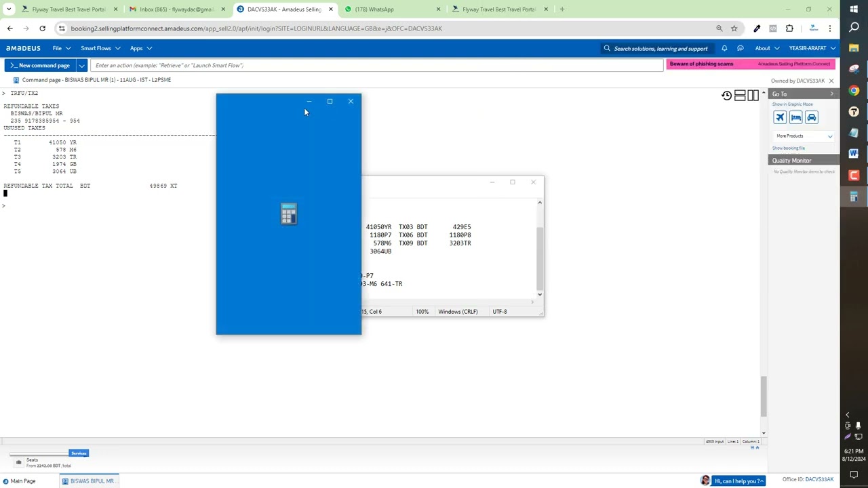This screenshot has height=488, width=868.
Task: Click Office ID DACVS33AK link
Action: [808, 480]
